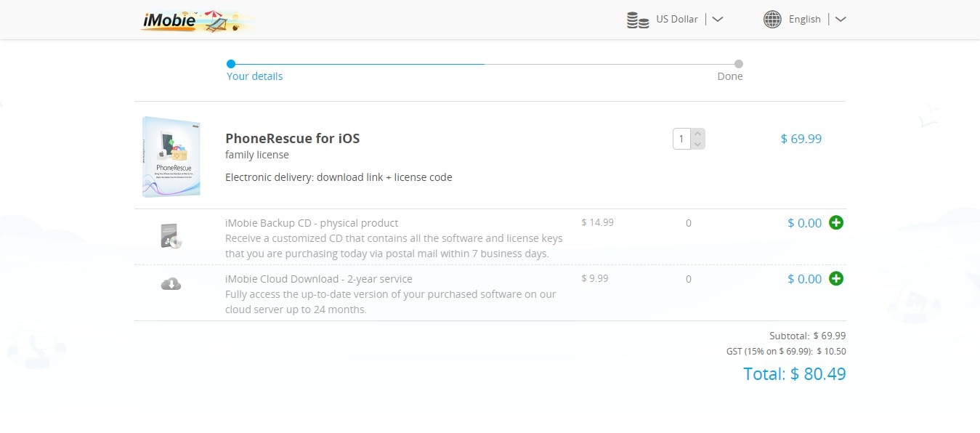Screen dimensions: 980x433
Task: Add iMobie Backup CD with green plus
Action: [x=836, y=223]
